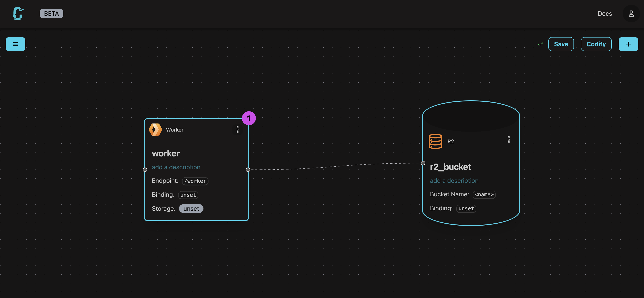Expand the add-resource panel with the plus button
Screen dimensions: 644x298
(x=628, y=44)
